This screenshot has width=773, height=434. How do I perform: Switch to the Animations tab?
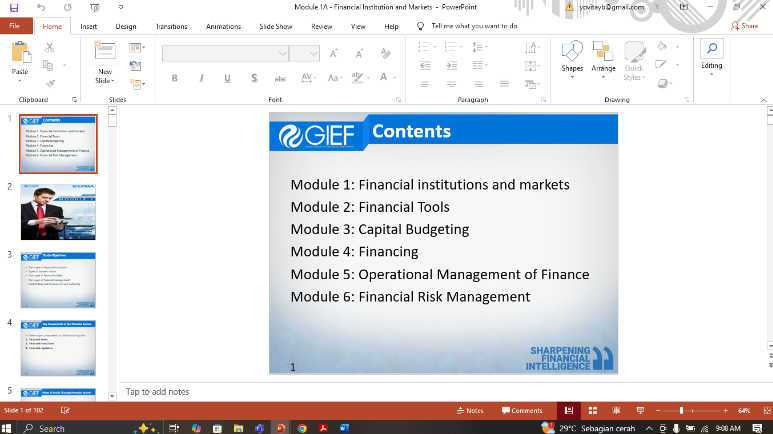pyautogui.click(x=223, y=26)
